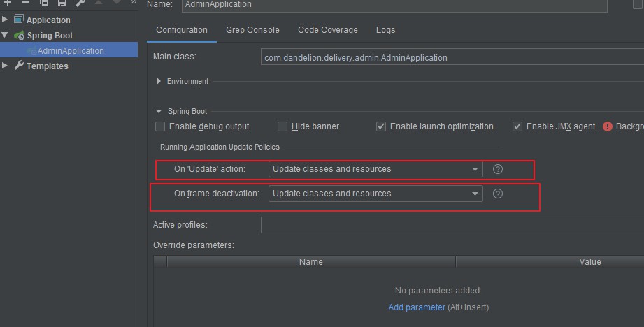
Task: Uncheck Enable JMX agent
Action: tap(517, 126)
